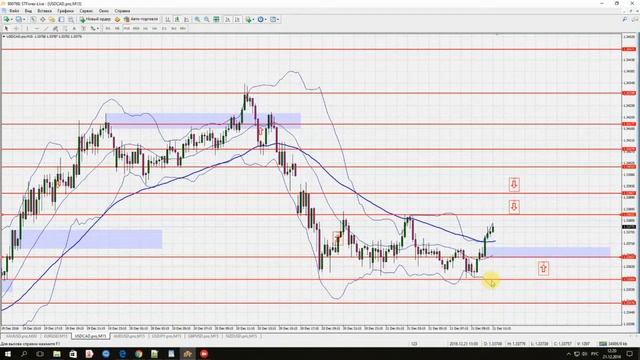
Task: Open the Profiles toolbar icon
Action: [x=18, y=19]
